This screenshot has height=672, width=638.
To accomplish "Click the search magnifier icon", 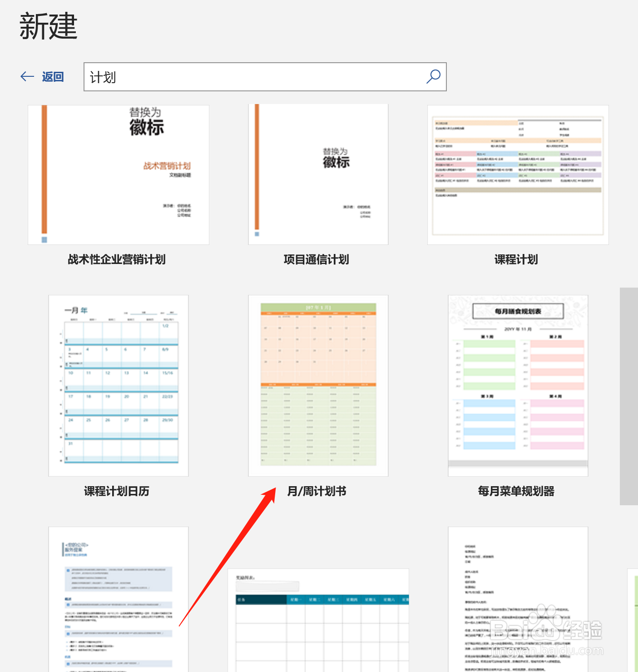I will (433, 77).
